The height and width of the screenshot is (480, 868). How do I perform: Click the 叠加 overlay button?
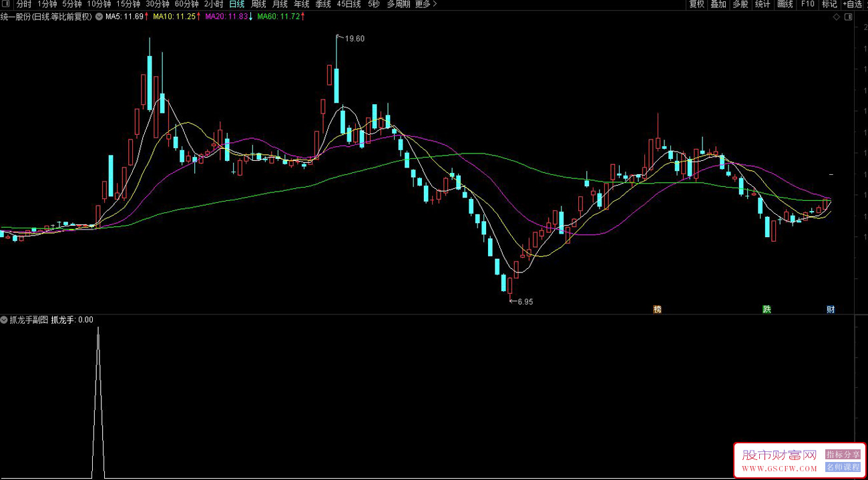coord(718,4)
